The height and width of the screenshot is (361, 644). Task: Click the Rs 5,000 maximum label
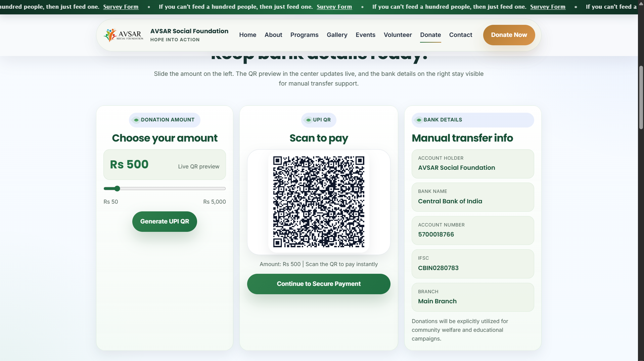(x=215, y=202)
